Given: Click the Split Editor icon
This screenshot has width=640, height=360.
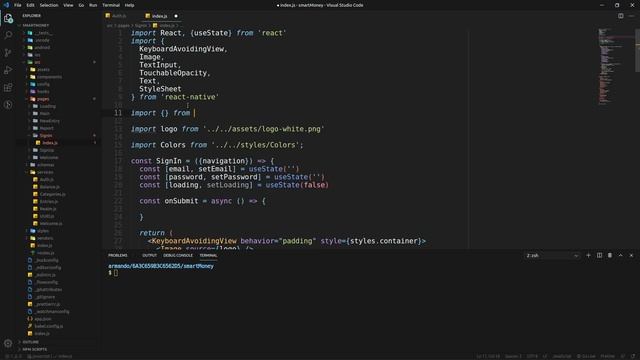Looking at the screenshot, I should coord(620,16).
